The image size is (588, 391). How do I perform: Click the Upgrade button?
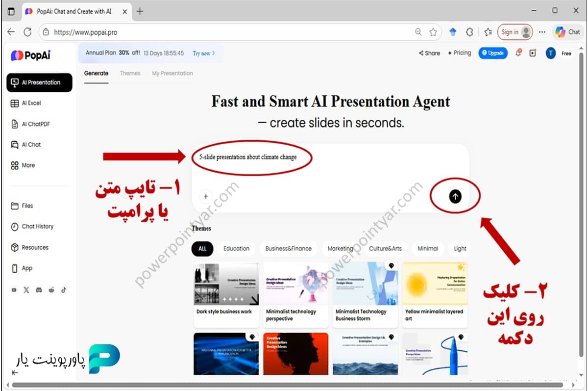click(493, 53)
